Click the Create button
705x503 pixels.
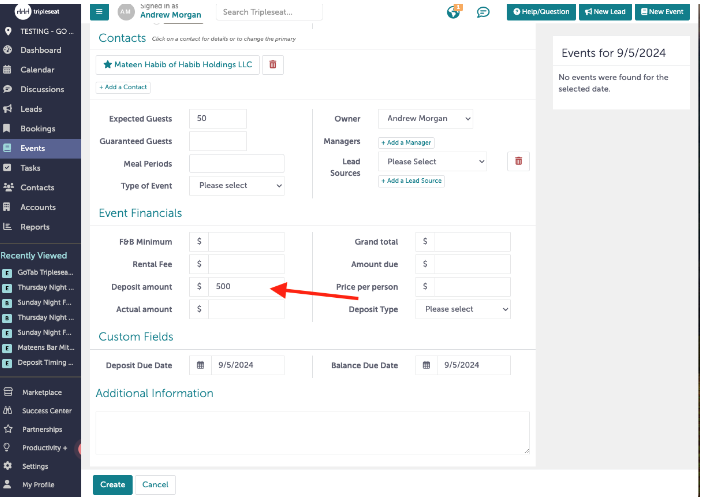pyautogui.click(x=112, y=485)
